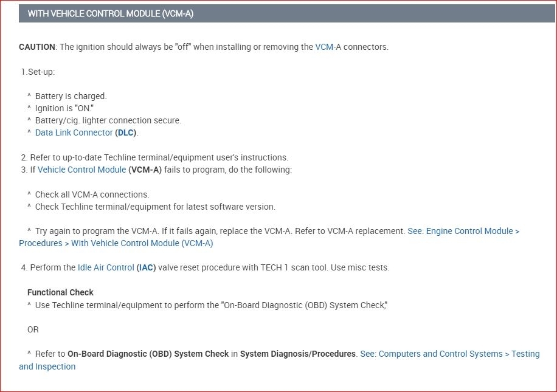Click the bold CAUTION label
This screenshot has width=557, height=392.
point(37,47)
